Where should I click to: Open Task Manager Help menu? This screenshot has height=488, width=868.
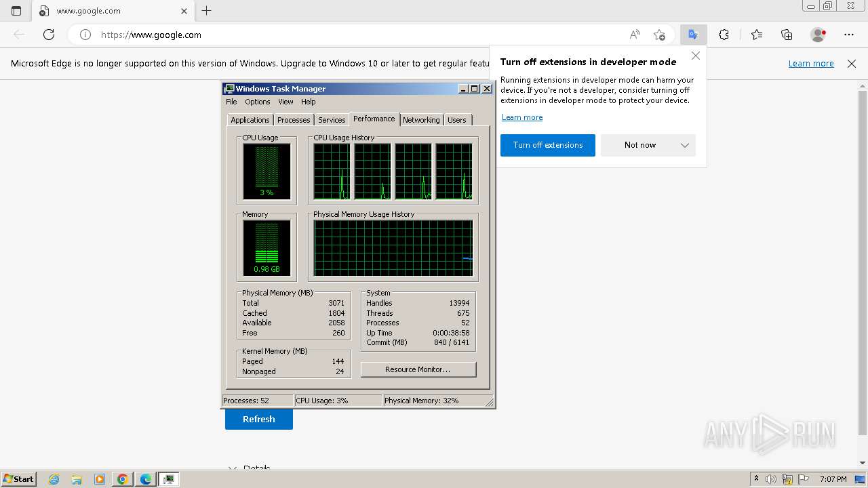click(309, 102)
